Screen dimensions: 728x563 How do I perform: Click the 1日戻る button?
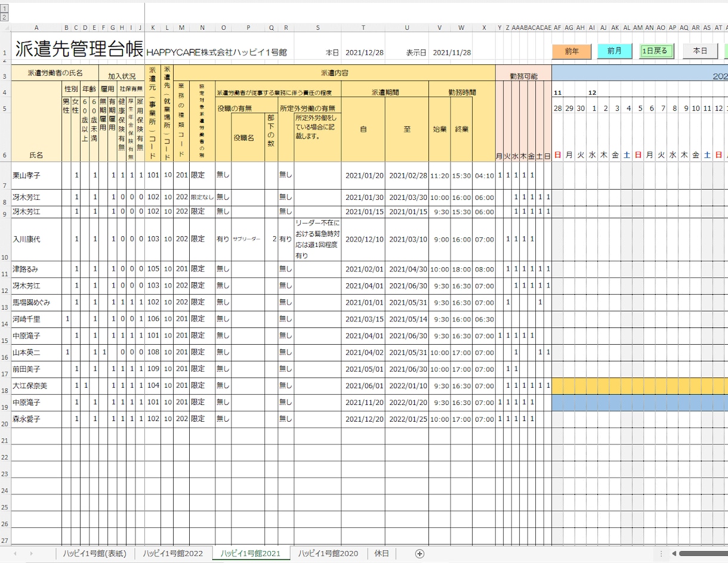tap(658, 51)
